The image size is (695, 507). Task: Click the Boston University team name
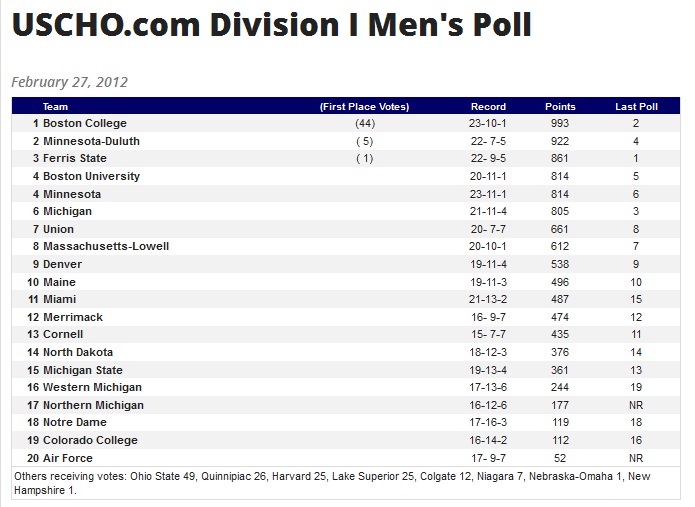pos(91,176)
